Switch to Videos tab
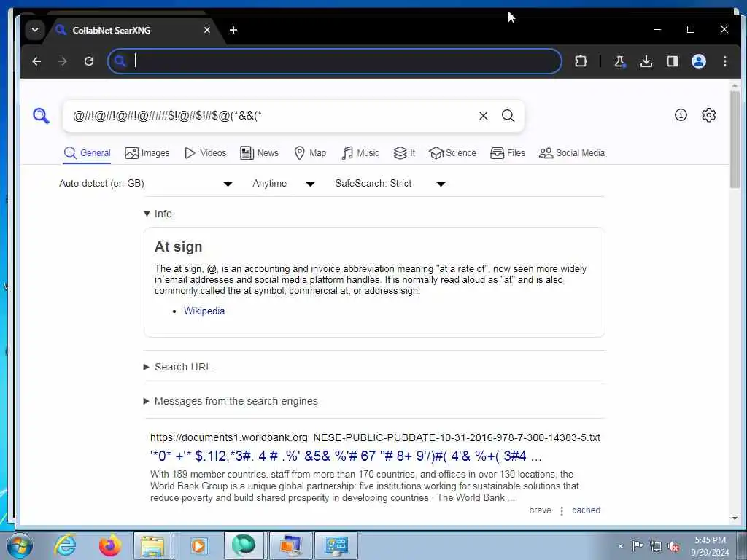Screen dimensions: 747x560 pos(205,153)
